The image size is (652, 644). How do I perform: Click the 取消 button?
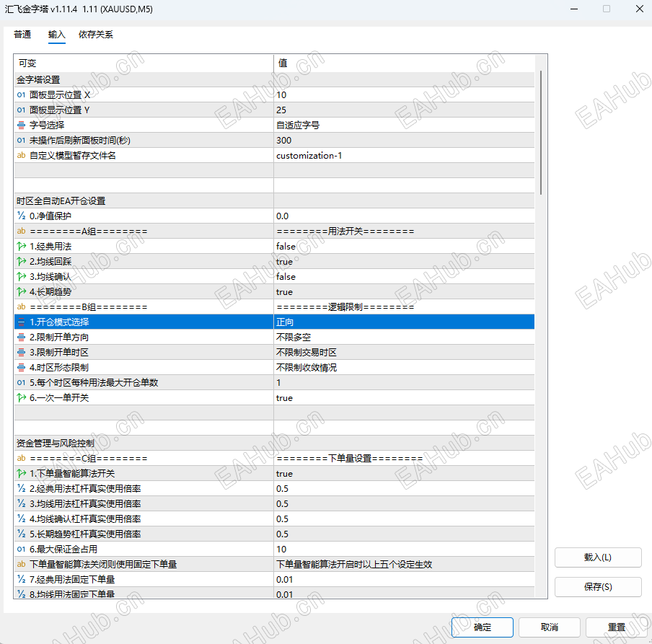point(550,627)
